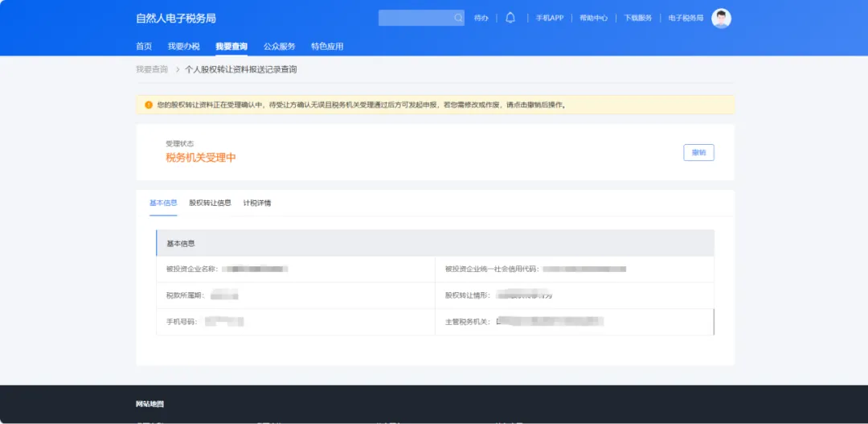This screenshot has width=868, height=424.
Task: Open the 手机APP link
Action: pyautogui.click(x=549, y=18)
